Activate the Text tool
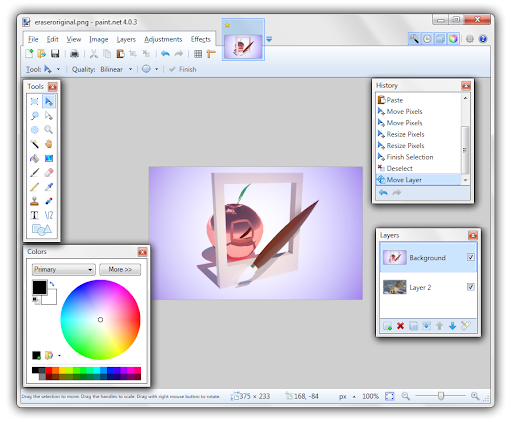The height and width of the screenshot is (422, 512). point(35,215)
